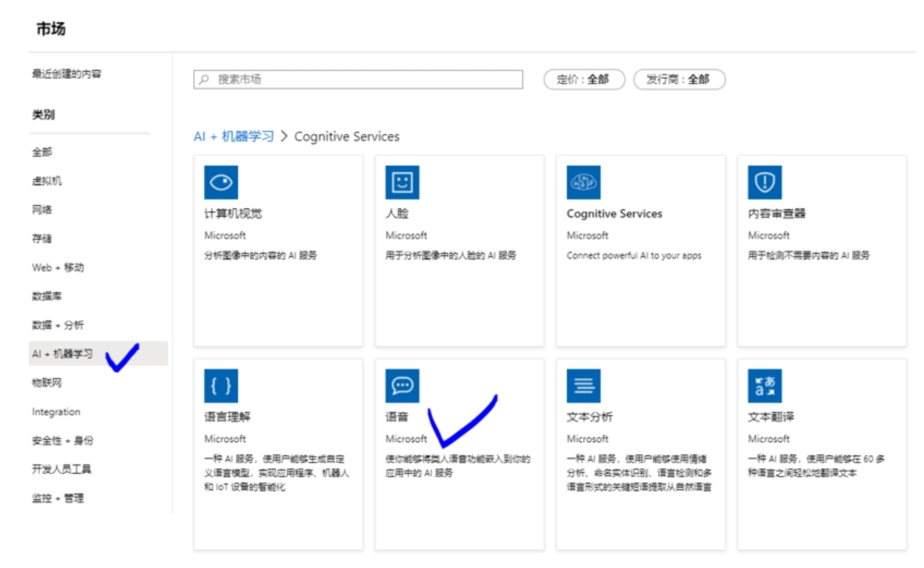The height and width of the screenshot is (568, 924).
Task: Click 用于分析图像中的人脸的 AI 服务 description
Action: (x=451, y=255)
